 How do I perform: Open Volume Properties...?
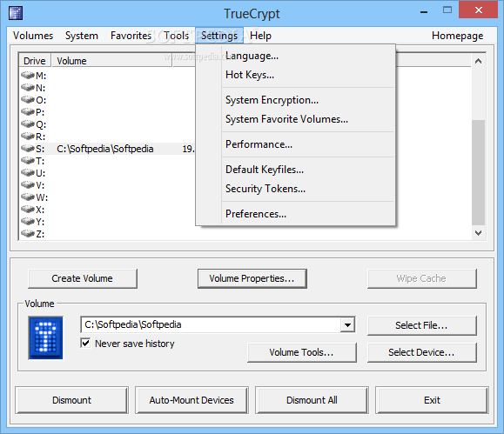click(252, 278)
